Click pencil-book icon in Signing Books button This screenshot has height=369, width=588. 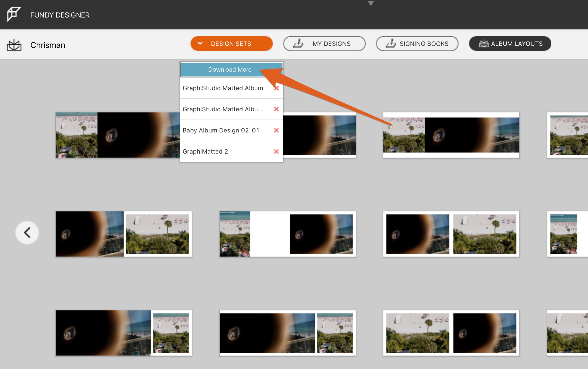pyautogui.click(x=391, y=43)
